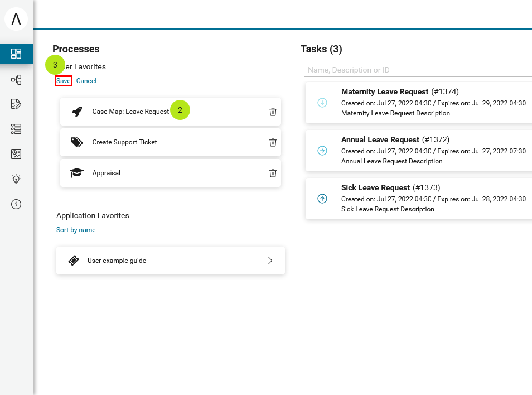532x395 pixels.
Task: Open Sick Leave Request task title
Action: [376, 187]
